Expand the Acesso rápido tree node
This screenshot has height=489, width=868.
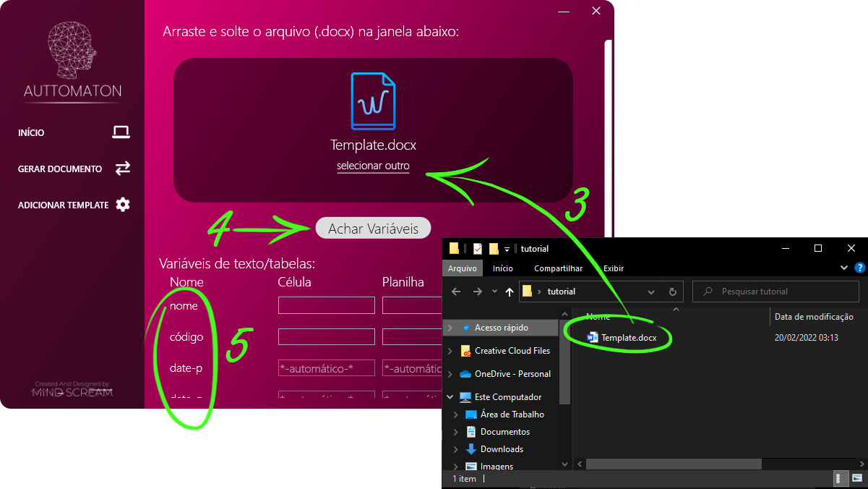click(451, 328)
